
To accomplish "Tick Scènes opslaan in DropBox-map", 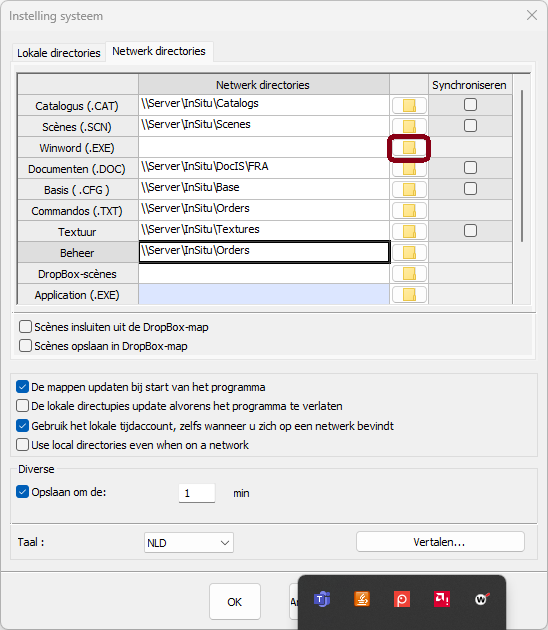I will tap(25, 346).
